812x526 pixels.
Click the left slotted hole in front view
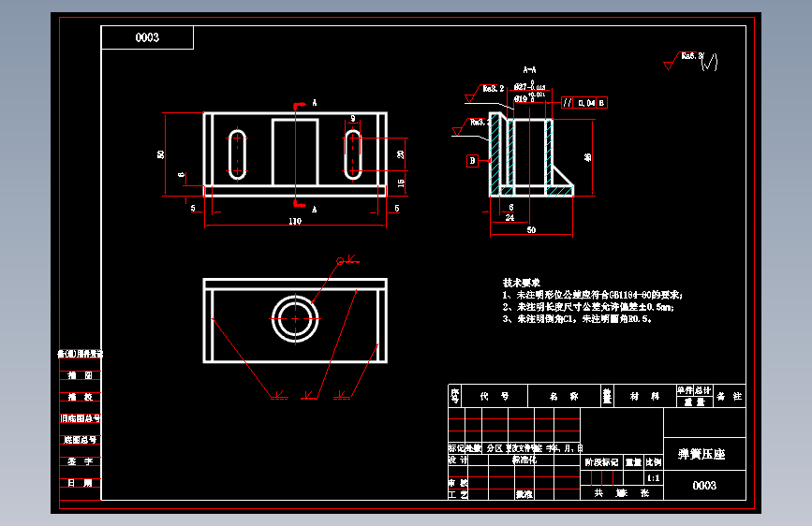(x=237, y=154)
